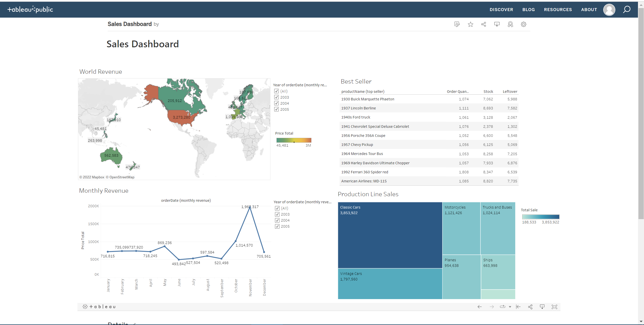Screen dimensions: 644x325
Task: Open the settings gear icon
Action: pyautogui.click(x=524, y=24)
